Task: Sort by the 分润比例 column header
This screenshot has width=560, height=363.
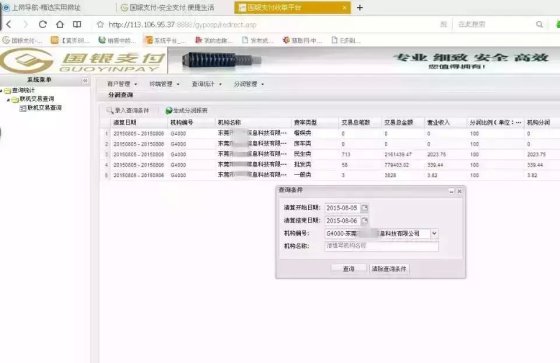Action: (x=496, y=123)
